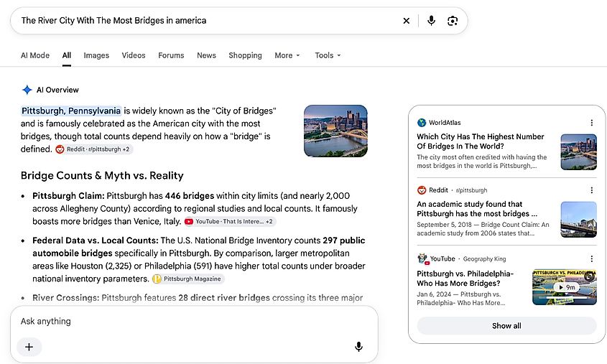Image resolution: width=607 pixels, height=364 pixels.
Task: Open 'Pittsburgh vs. Philadelphia- Who Has More Bridges?' link
Action: pos(465,279)
